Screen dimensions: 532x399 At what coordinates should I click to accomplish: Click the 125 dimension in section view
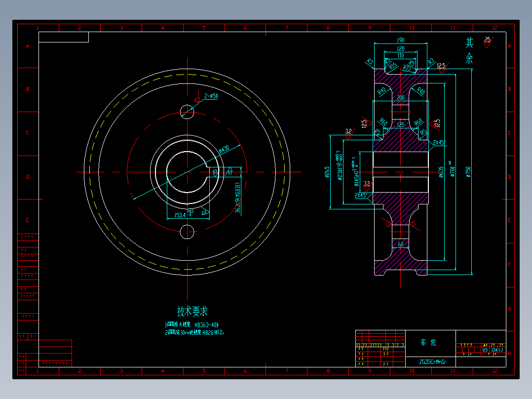click(x=401, y=124)
